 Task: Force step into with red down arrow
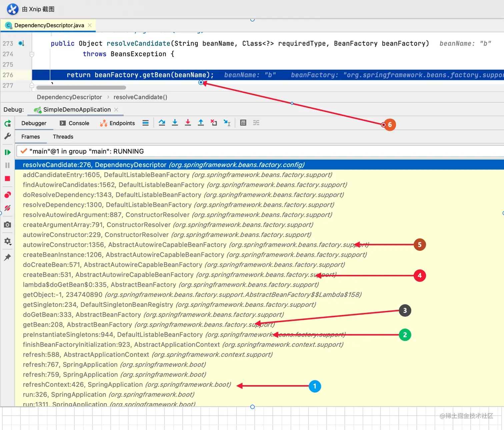188,123
